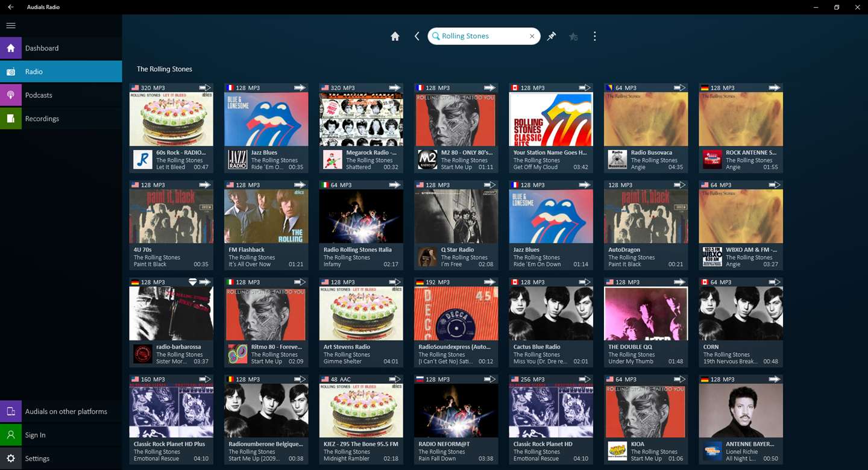
Task: Click the arrow icon on RADIO NEFORM@T card
Action: coord(489,380)
